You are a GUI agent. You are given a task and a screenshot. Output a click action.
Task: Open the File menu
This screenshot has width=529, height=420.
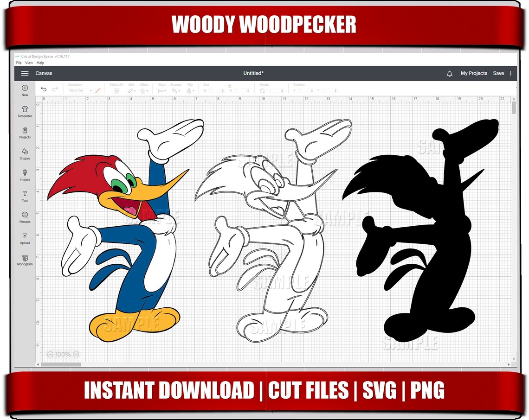point(19,62)
